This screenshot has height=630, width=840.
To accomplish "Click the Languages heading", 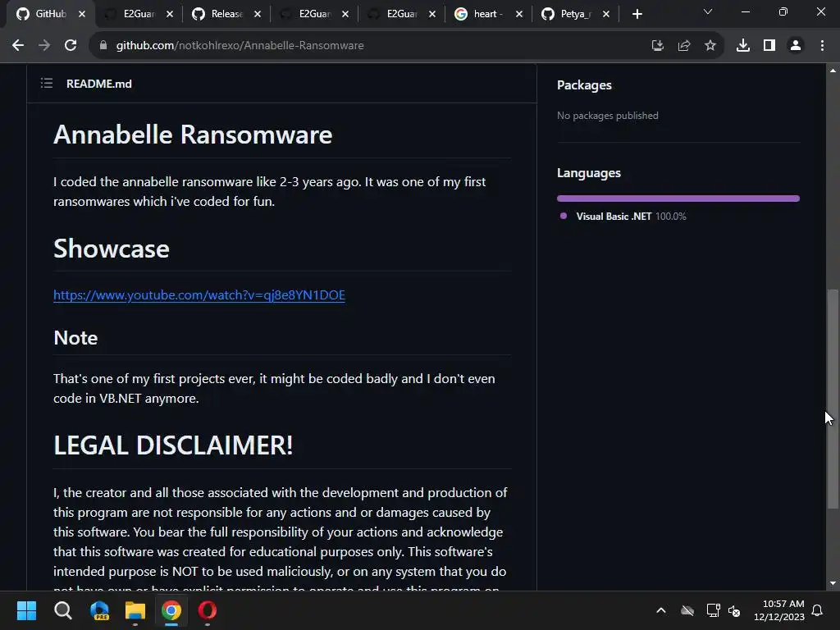I will (x=589, y=173).
